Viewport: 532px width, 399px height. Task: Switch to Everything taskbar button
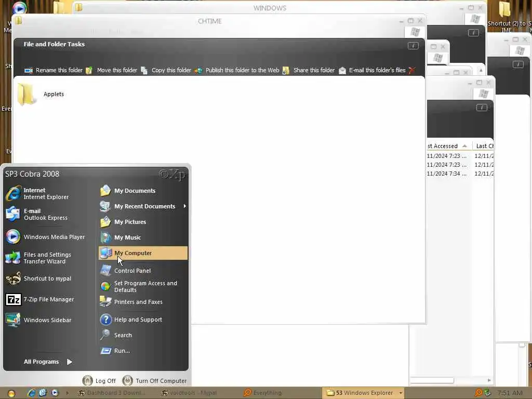coord(268,393)
